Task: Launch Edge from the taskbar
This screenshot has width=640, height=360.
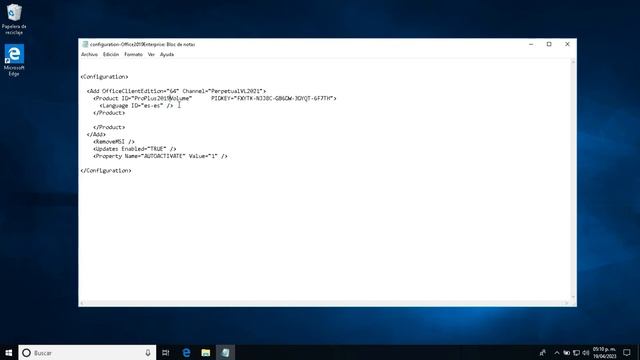Action: tap(186, 353)
